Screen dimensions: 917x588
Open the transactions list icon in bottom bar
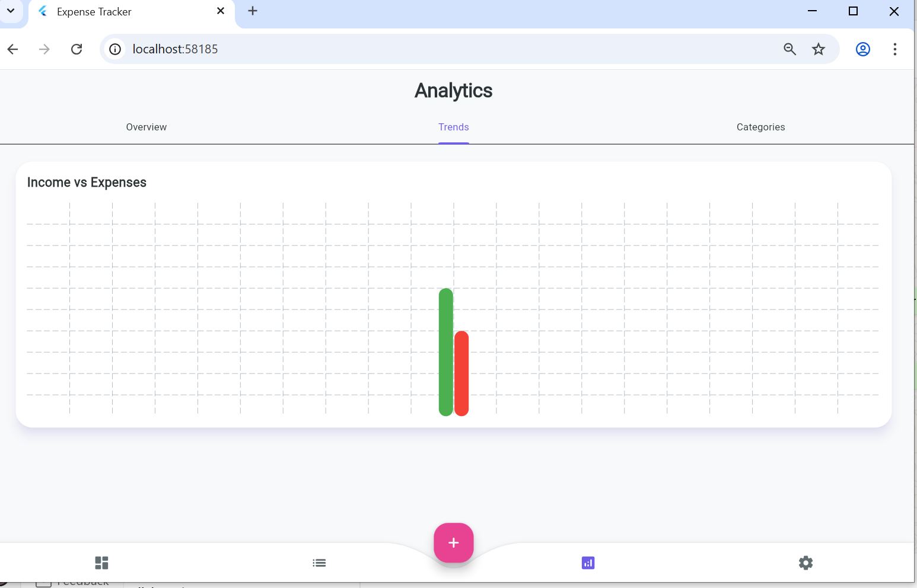(x=319, y=563)
